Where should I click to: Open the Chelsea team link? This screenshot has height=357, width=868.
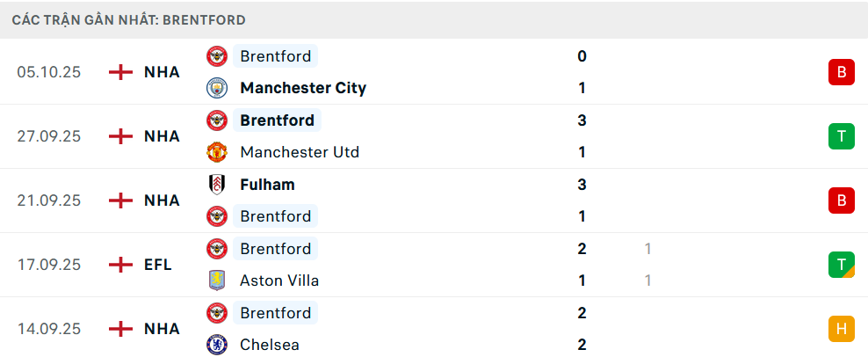(x=270, y=345)
